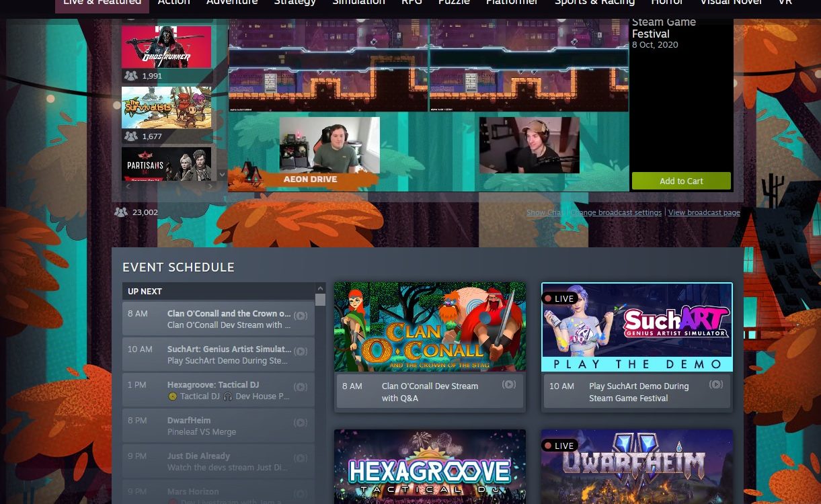Click play icon on Up Next 8 AM row
The width and height of the screenshot is (821, 504).
[301, 316]
